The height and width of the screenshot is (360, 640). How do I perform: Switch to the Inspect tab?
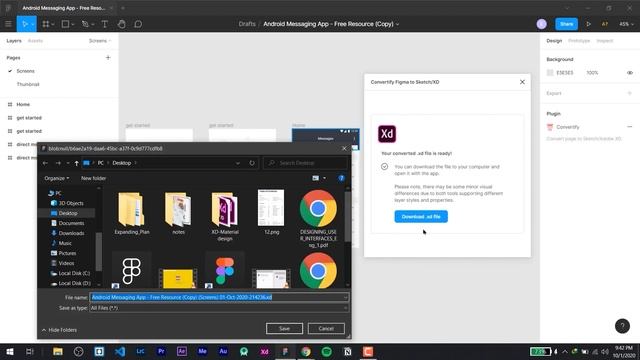pyautogui.click(x=604, y=41)
